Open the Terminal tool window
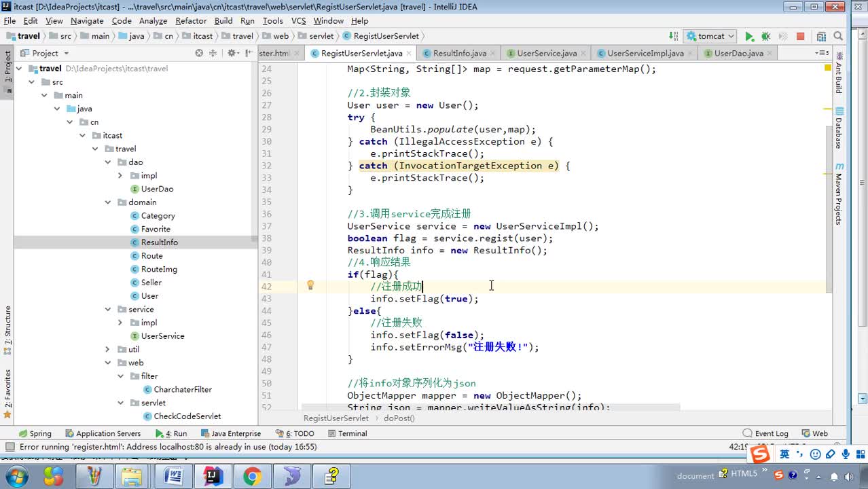 point(347,433)
